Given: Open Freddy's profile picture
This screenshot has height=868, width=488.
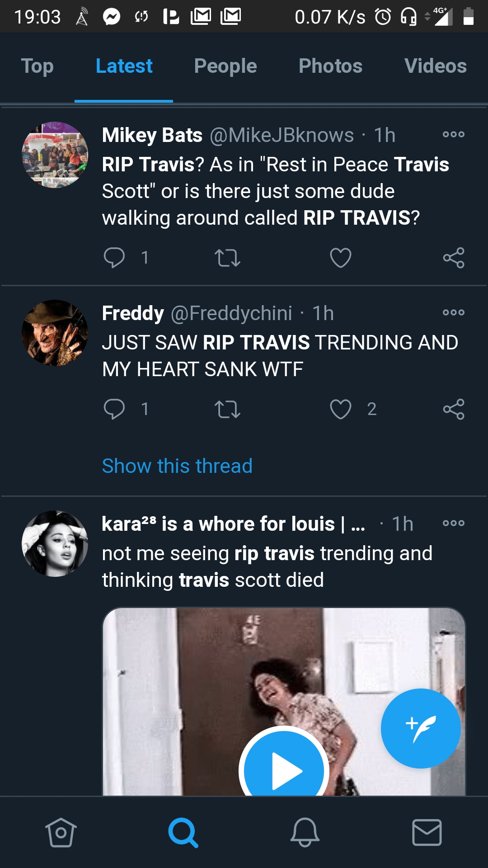Looking at the screenshot, I should [x=55, y=333].
